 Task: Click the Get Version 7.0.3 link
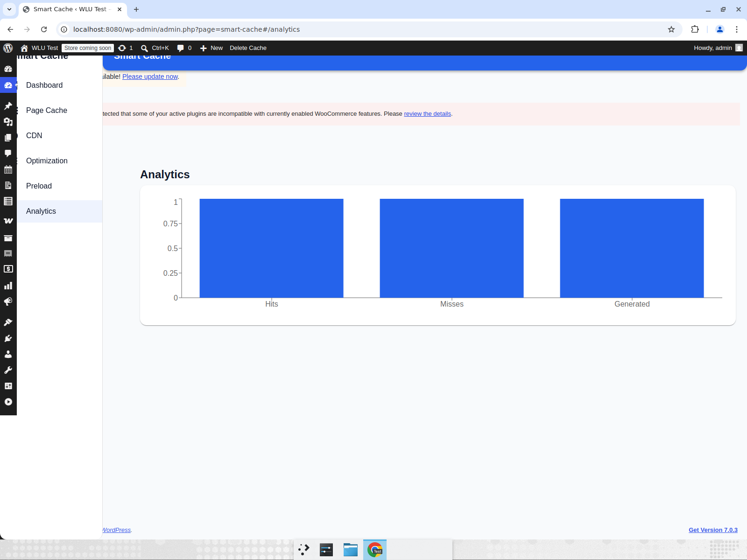tap(713, 530)
